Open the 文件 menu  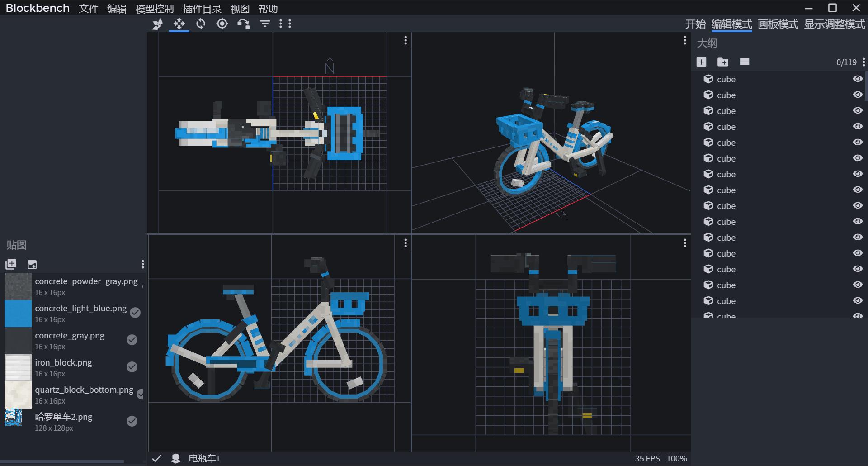89,9
